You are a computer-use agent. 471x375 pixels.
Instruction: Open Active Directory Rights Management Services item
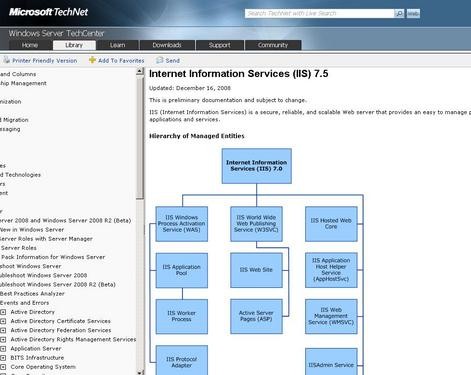click(73, 339)
